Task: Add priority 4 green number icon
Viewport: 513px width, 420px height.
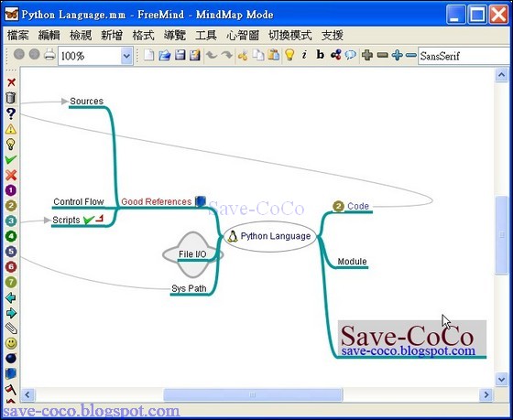Action: (x=11, y=236)
